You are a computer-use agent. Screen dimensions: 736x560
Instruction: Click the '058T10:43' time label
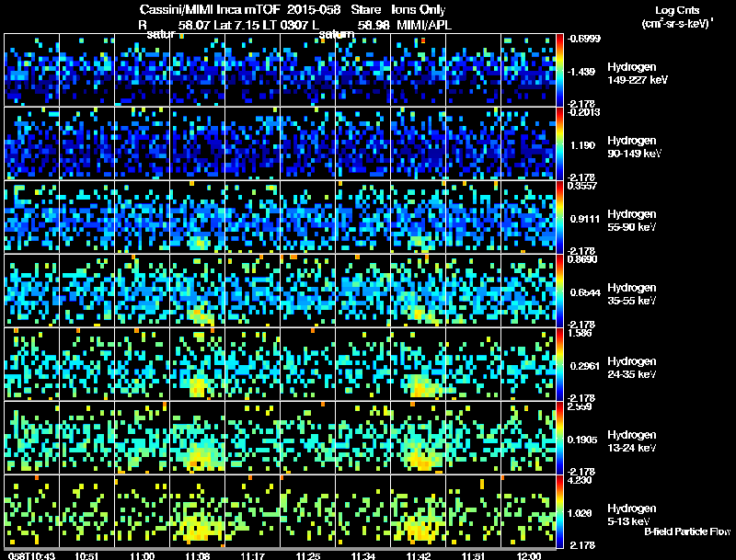tap(32, 556)
